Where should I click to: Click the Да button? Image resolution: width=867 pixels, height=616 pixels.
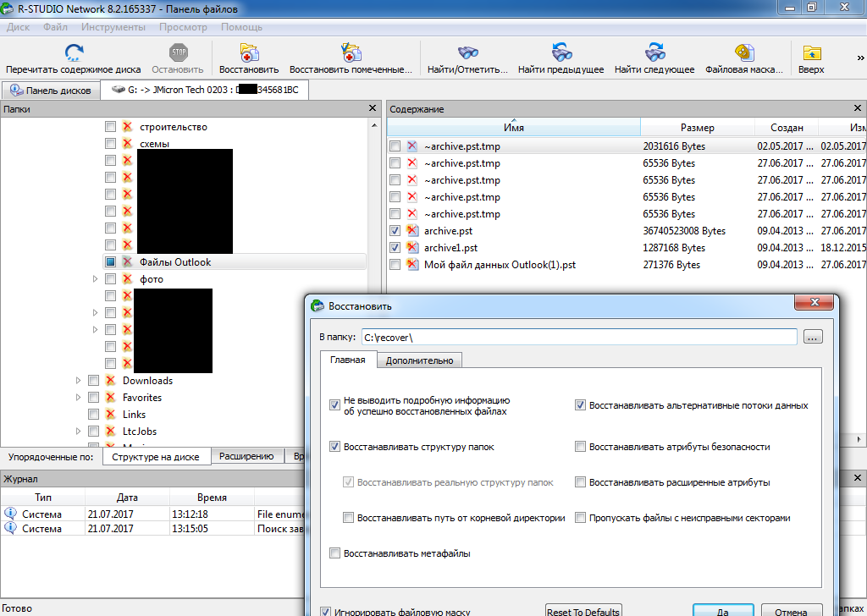pos(723,611)
